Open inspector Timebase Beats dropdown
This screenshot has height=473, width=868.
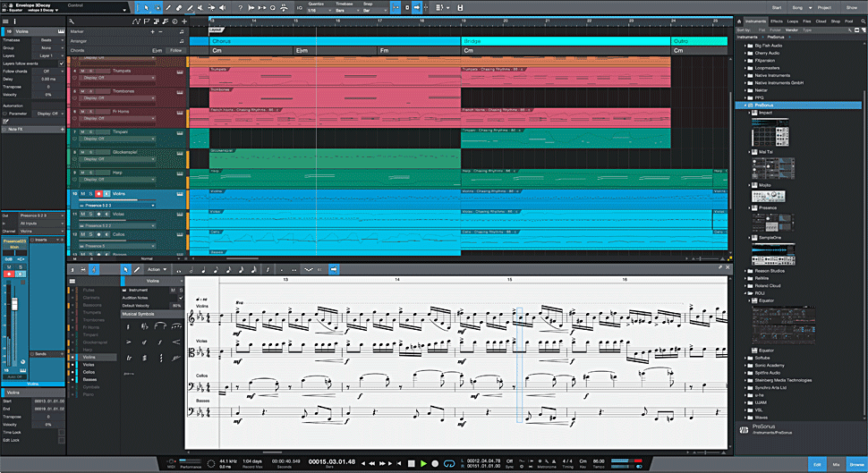[x=49, y=40]
